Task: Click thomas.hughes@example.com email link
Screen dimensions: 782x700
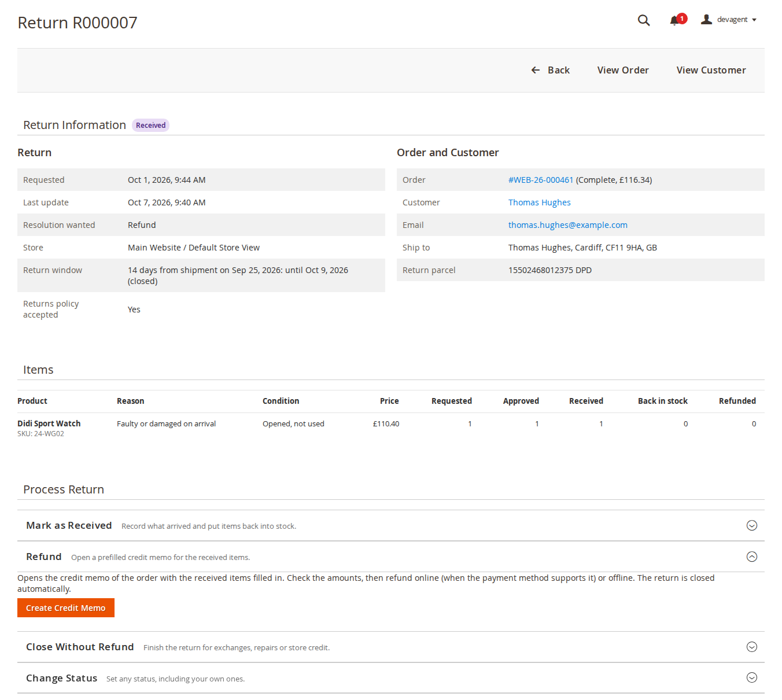Action: (x=568, y=225)
